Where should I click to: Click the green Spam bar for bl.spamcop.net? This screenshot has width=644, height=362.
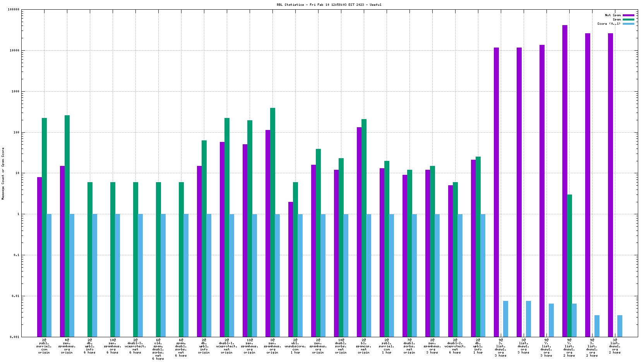tap(364, 227)
